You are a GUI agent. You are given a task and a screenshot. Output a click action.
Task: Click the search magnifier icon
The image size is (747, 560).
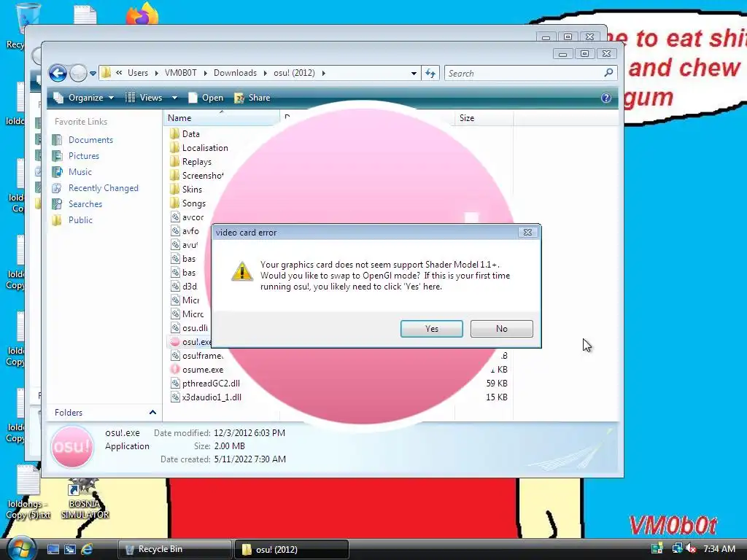point(609,73)
